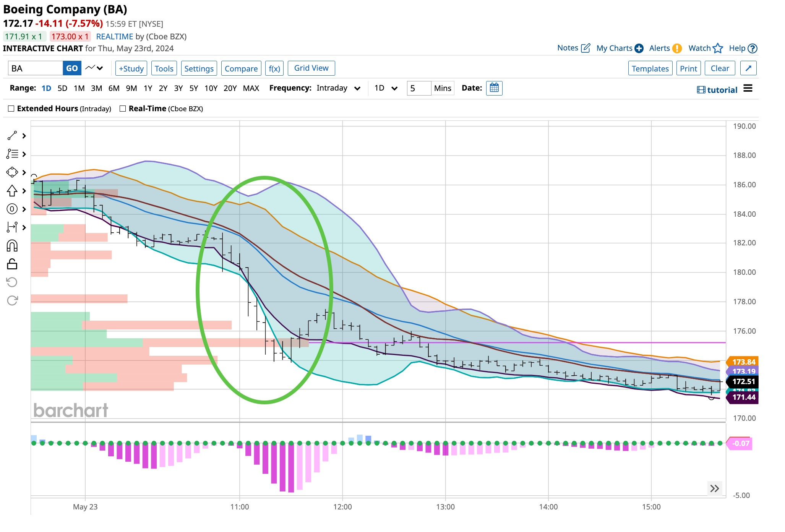Enable Extended Hours checkbox

point(11,109)
